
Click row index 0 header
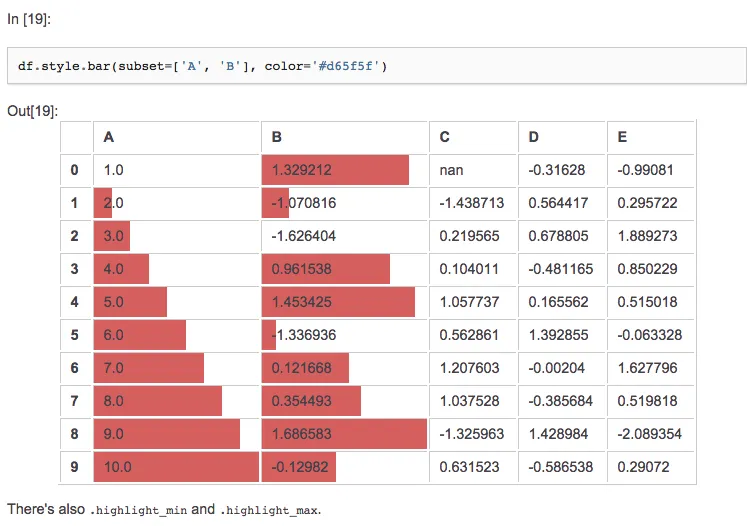point(74,170)
